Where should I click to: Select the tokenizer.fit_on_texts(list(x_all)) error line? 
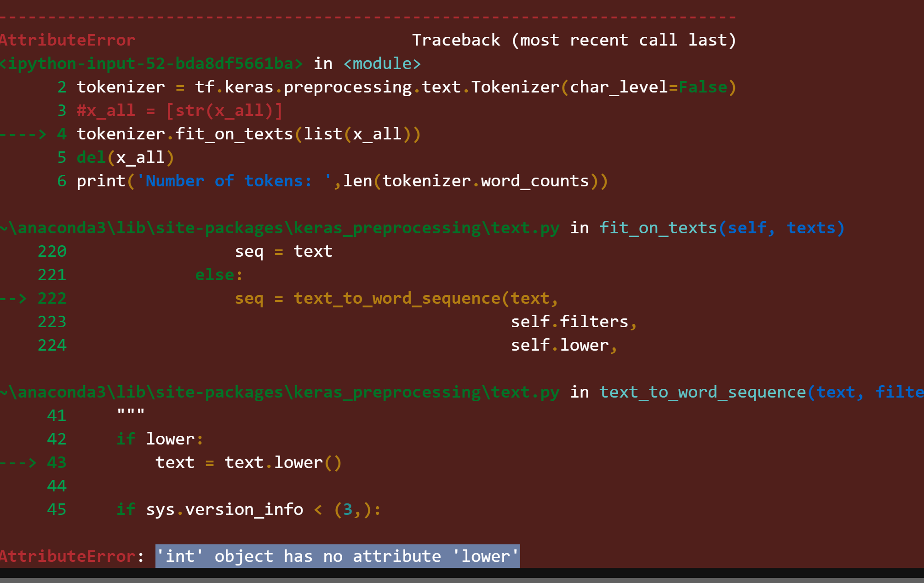pyautogui.click(x=248, y=133)
